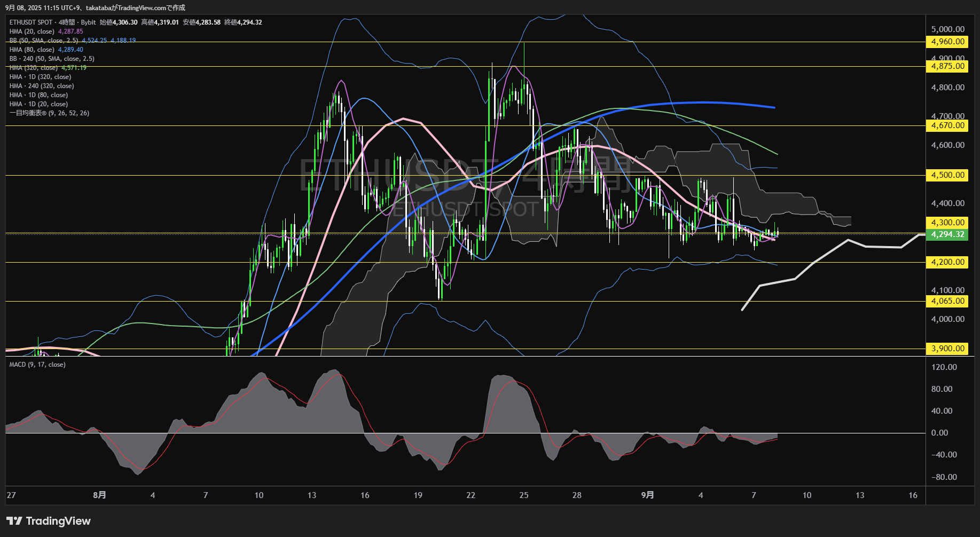Click the 0.00 MACD axis value
980x537 pixels.
pyautogui.click(x=940, y=433)
